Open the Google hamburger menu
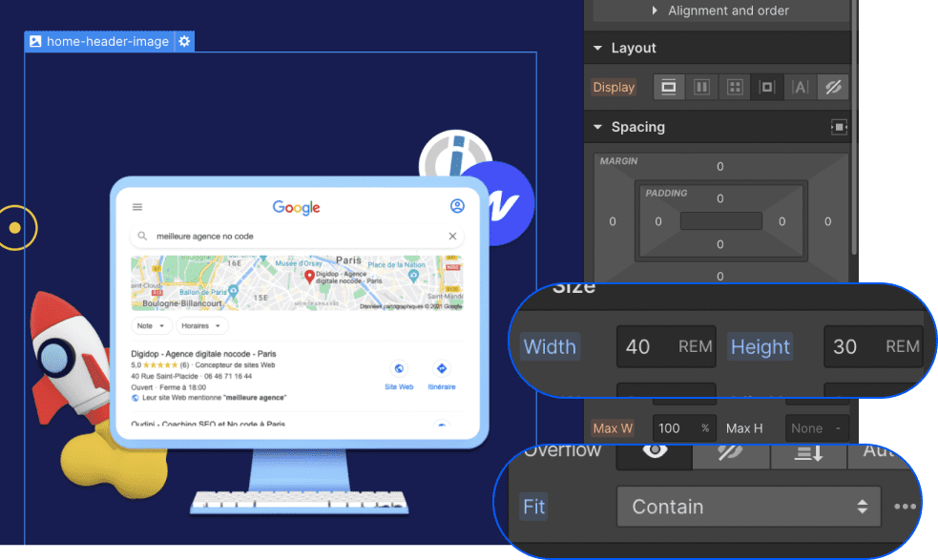 point(137,207)
